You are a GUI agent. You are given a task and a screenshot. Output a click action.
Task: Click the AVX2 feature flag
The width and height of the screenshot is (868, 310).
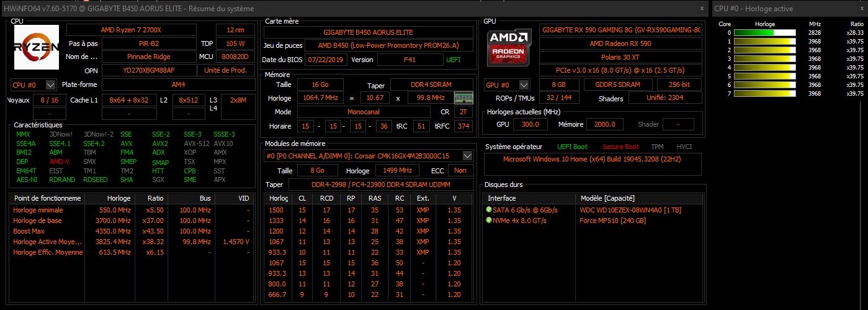pyautogui.click(x=160, y=143)
